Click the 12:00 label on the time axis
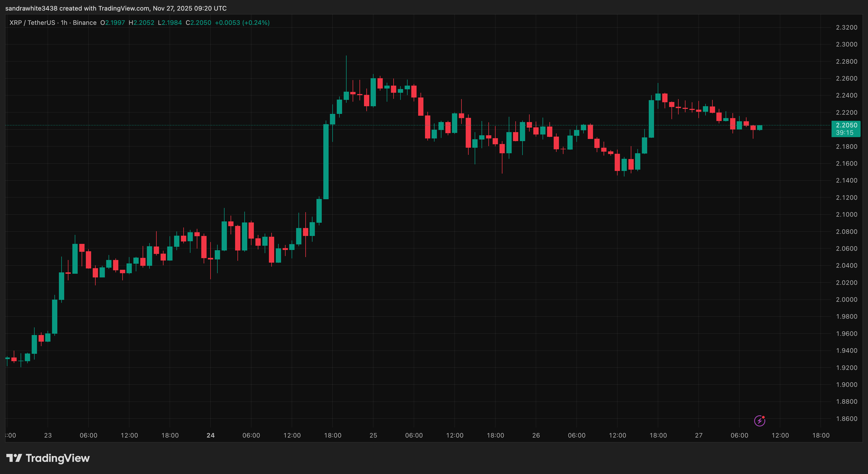868x474 pixels. pyautogui.click(x=292, y=435)
